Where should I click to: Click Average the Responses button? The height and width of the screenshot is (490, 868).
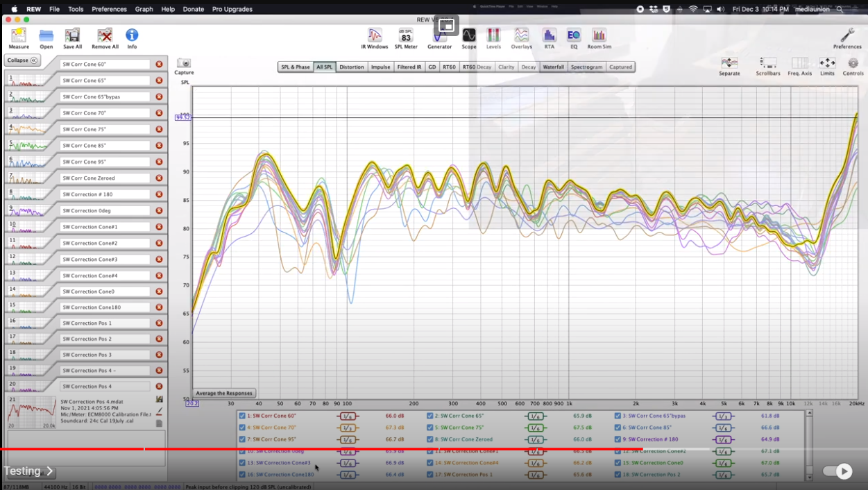coord(224,394)
